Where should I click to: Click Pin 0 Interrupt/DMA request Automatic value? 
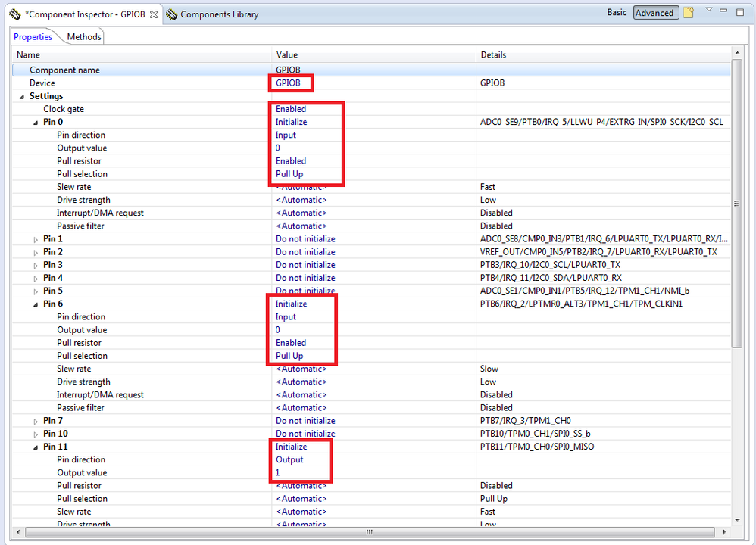point(301,213)
